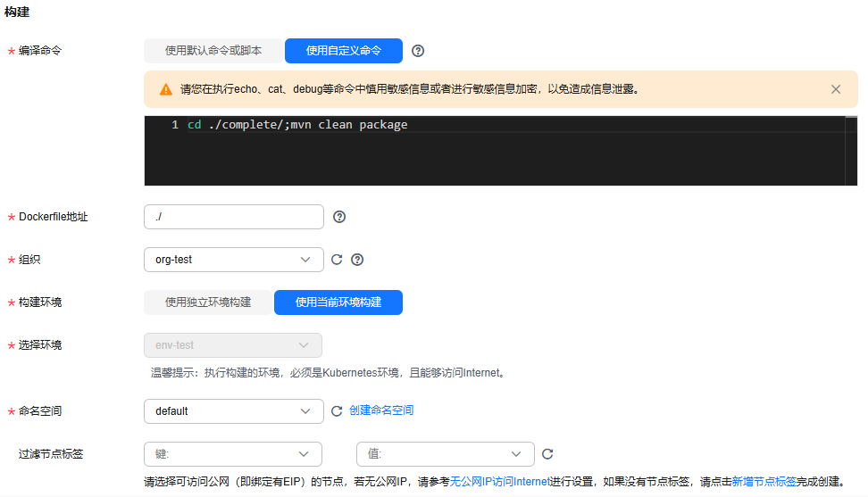
Task: Click the 构建环境 field label
Action: (x=40, y=302)
